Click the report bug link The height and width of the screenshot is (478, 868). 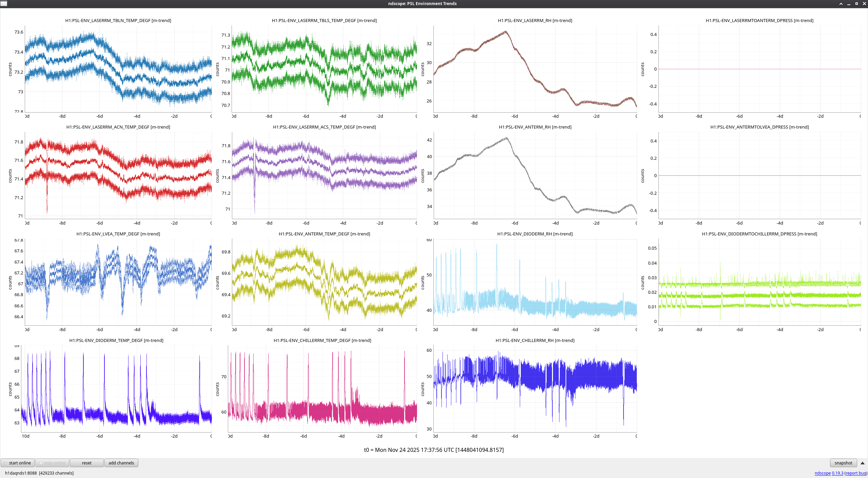click(855, 473)
